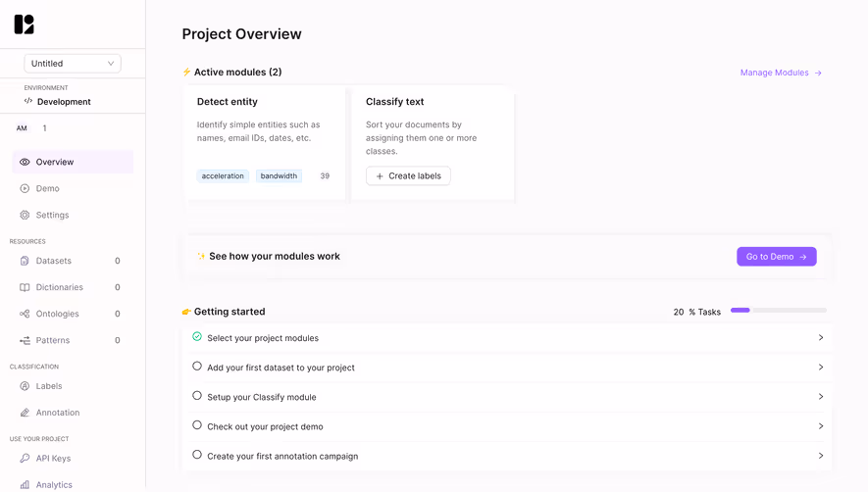This screenshot has height=492, width=868.
Task: Click the Datasets count 0
Action: pos(118,261)
